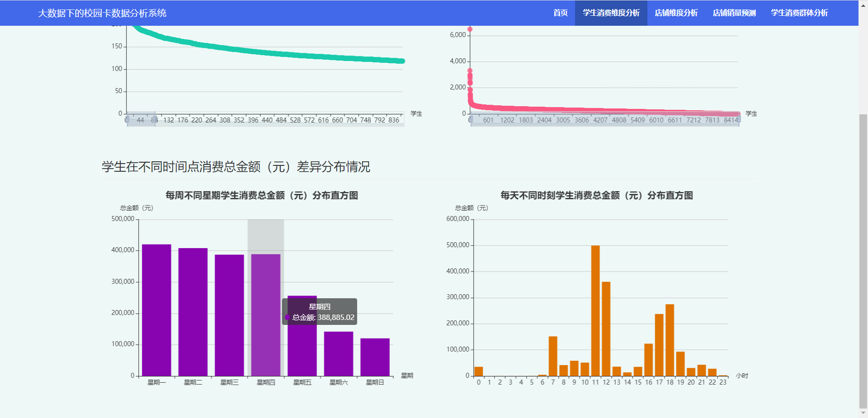The width and height of the screenshot is (868, 418).
Task: Click the section heading 学生在不同时间点消费总金额
Action: coord(236,167)
